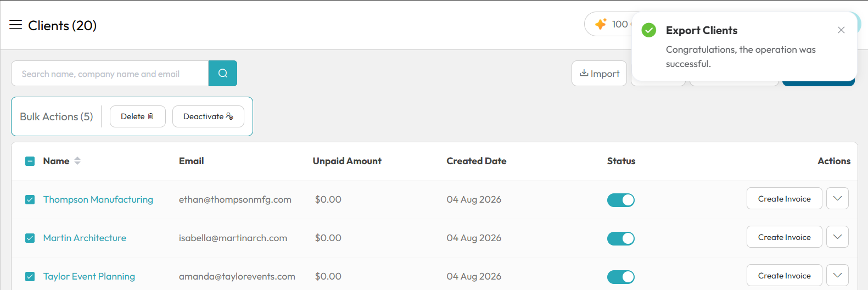
Task: Open Thompson Manufacturing client link
Action: [98, 199]
